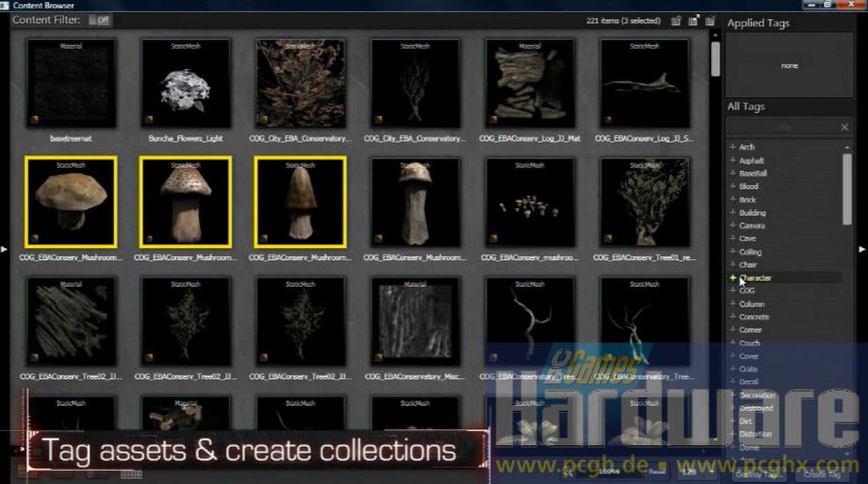Click the plus icon beside Couch tag

pos(732,343)
